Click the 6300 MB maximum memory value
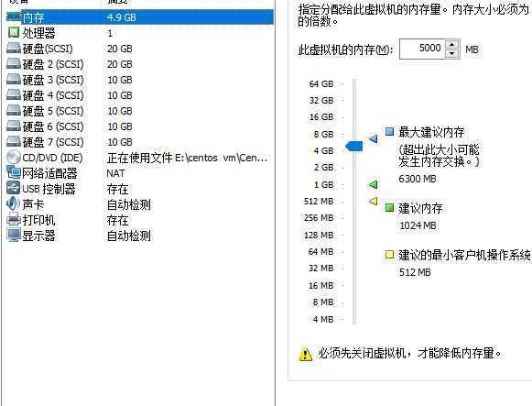532x406 pixels. 418,179
